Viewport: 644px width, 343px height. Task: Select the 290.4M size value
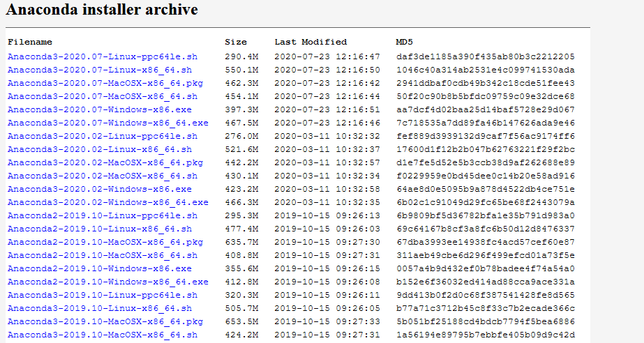(x=241, y=56)
